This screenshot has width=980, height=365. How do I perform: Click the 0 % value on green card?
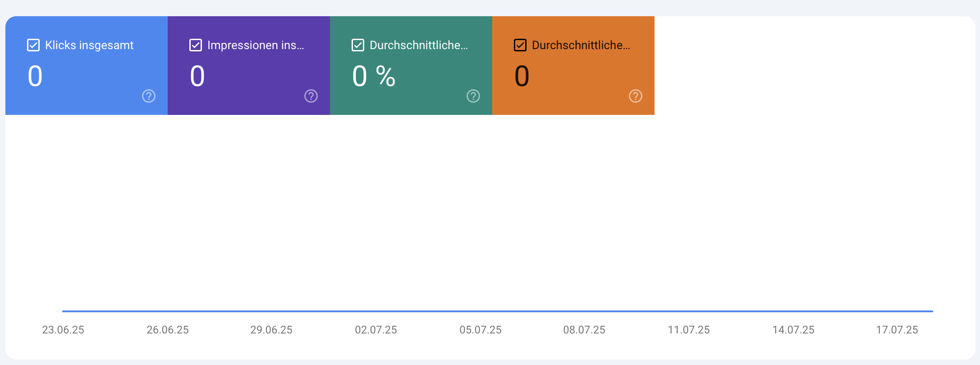coord(374,76)
